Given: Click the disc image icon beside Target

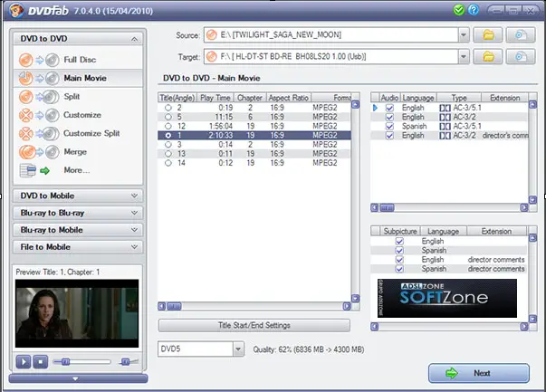Looking at the screenshot, I should pos(521,56).
